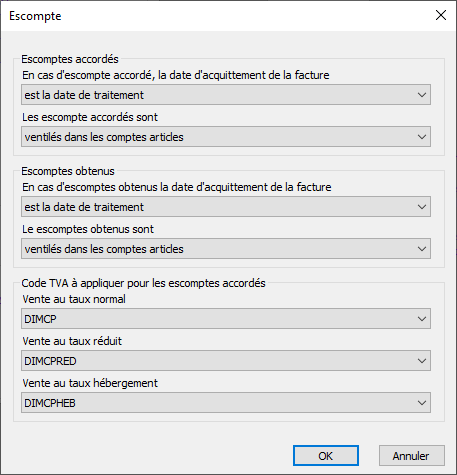Close the Escompte dialog with the X
This screenshot has width=457, height=475.
(x=441, y=15)
